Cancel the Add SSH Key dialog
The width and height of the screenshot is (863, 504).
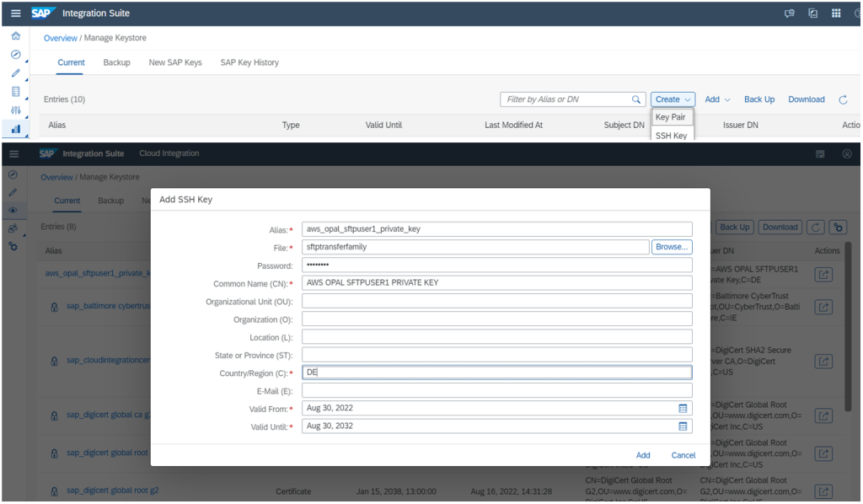[683, 456]
